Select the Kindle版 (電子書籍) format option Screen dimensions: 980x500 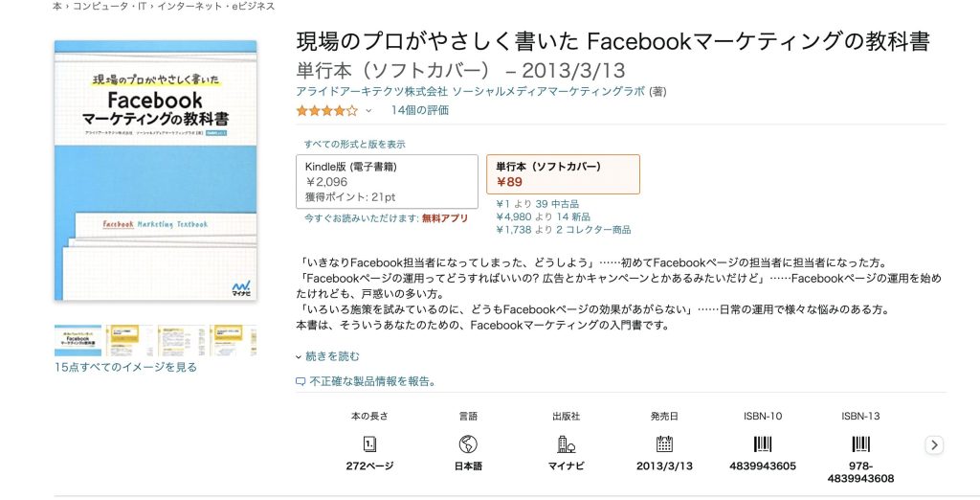point(387,181)
